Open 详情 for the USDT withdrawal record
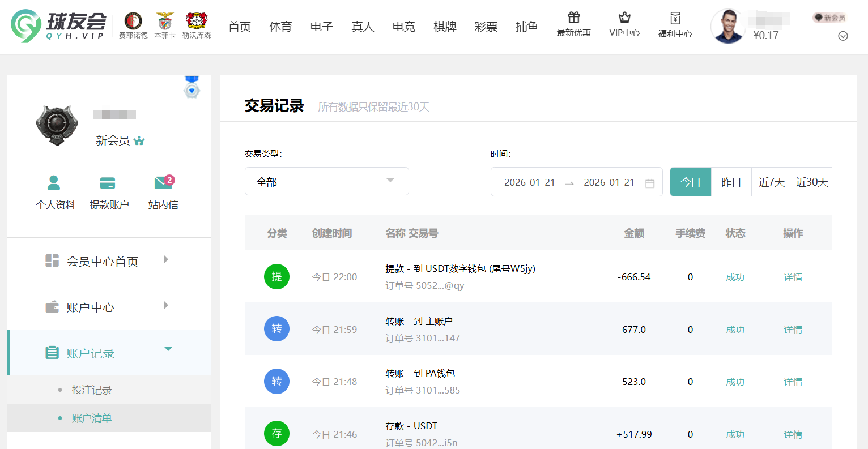This screenshot has height=449, width=868. tap(793, 277)
